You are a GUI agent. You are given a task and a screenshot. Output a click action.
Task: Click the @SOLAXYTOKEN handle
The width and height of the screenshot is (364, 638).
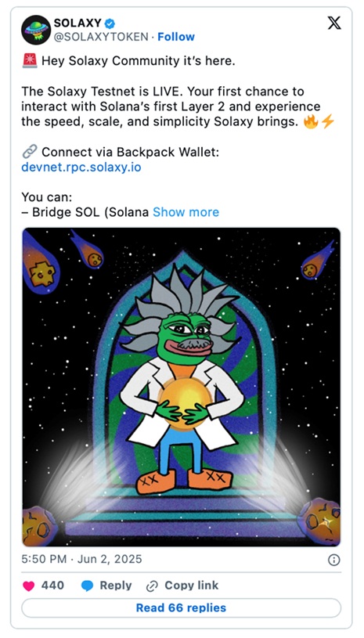101,37
